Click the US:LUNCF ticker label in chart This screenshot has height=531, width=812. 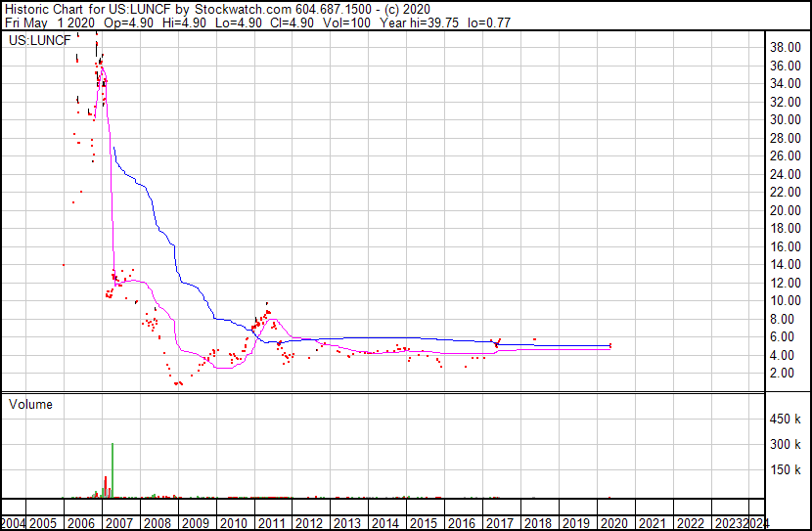tap(35, 41)
